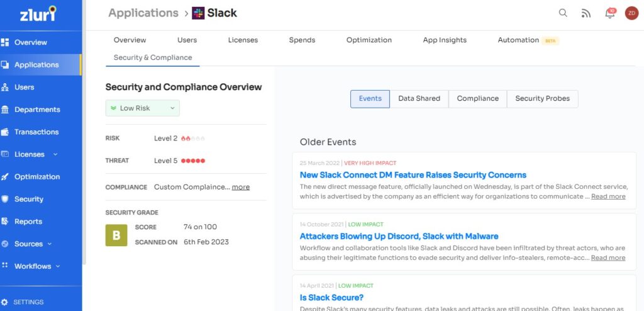Click the '14 October 2021' event date
This screenshot has height=311, width=644.
323,225
